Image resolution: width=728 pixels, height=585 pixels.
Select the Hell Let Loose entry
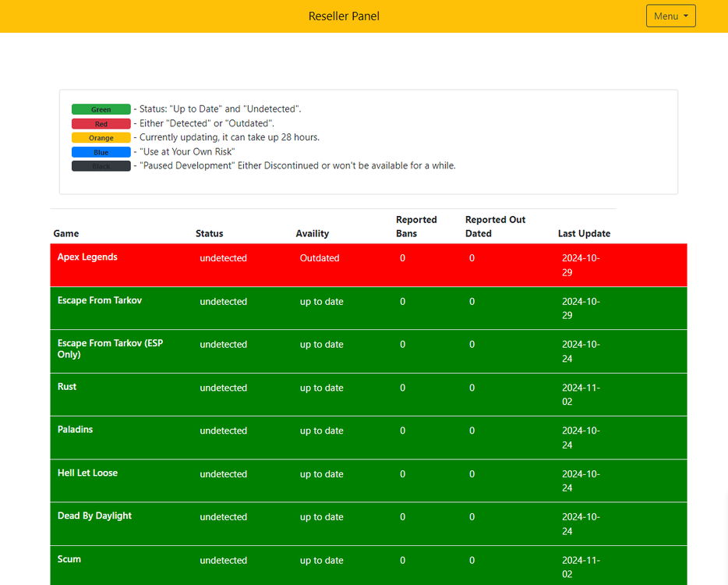87,473
